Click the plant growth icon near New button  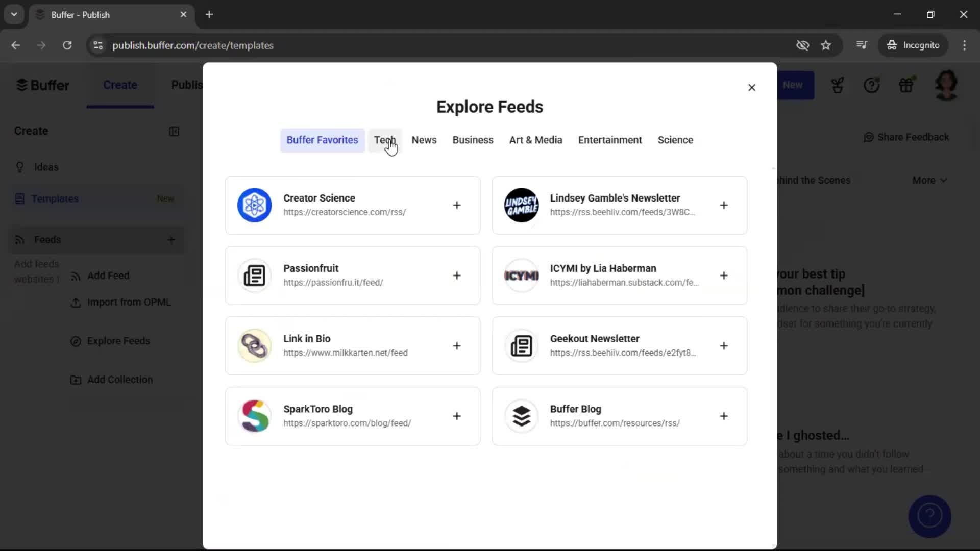(838, 85)
